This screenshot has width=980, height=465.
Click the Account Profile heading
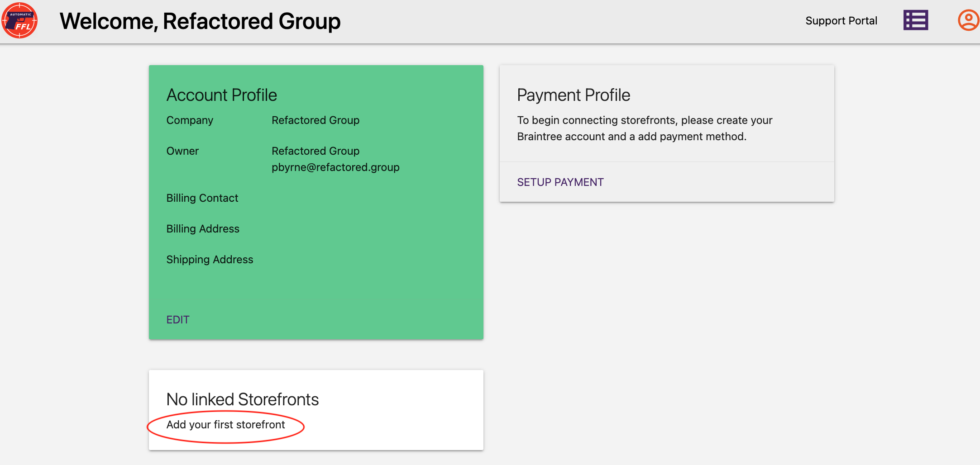[221, 95]
